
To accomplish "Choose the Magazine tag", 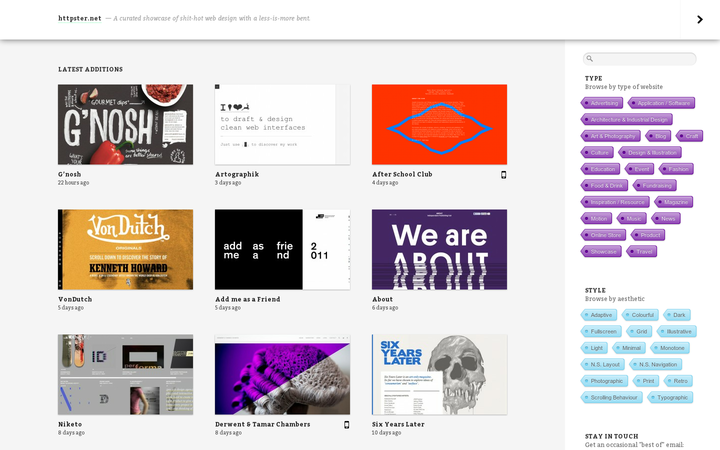I will click(x=674, y=202).
